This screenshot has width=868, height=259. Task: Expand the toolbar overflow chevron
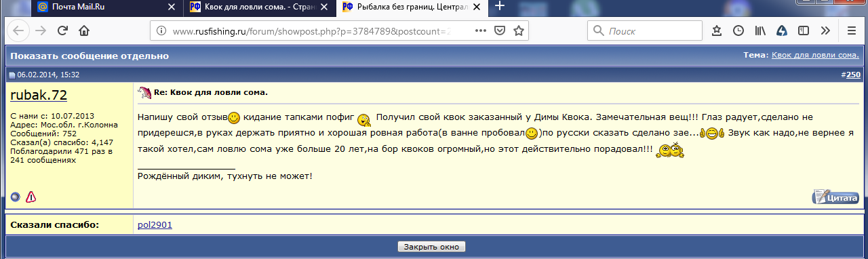(825, 31)
